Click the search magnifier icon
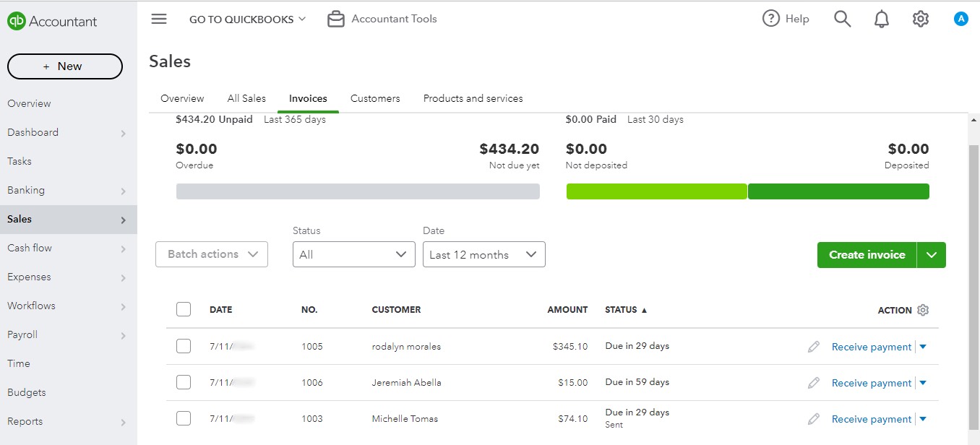 pyautogui.click(x=842, y=19)
